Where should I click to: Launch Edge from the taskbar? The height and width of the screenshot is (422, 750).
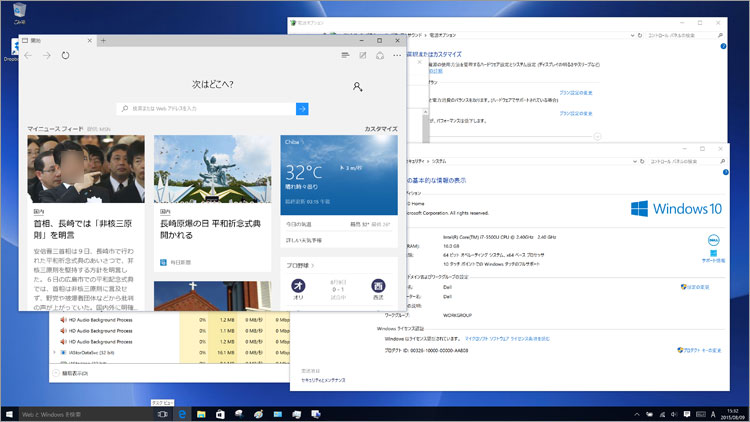pyautogui.click(x=183, y=413)
